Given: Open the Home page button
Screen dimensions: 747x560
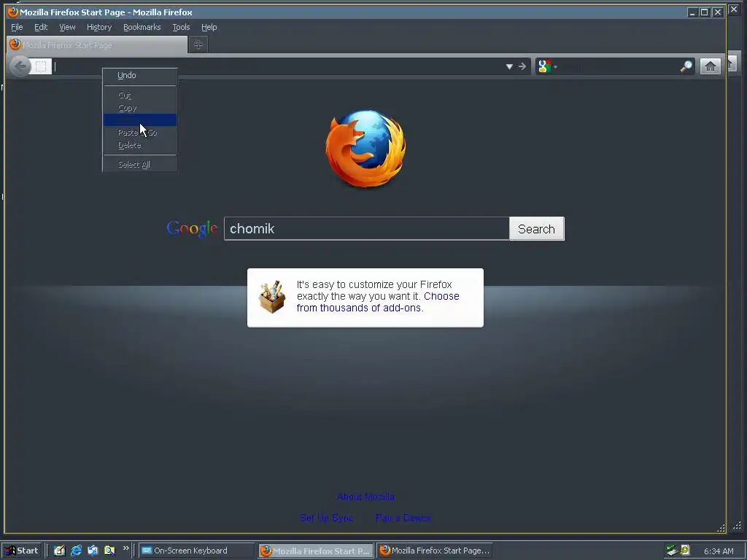Looking at the screenshot, I should [710, 66].
